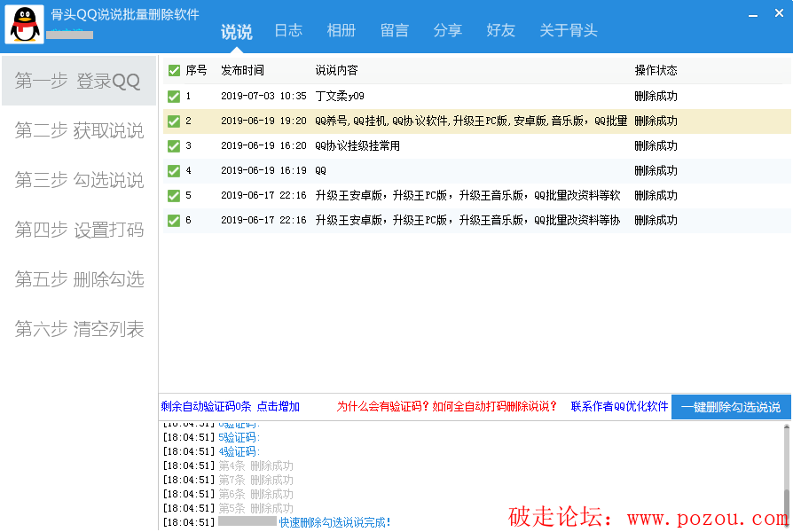Image resolution: width=793 pixels, height=532 pixels.
Task: Select the 好友 tab
Action: point(501,31)
